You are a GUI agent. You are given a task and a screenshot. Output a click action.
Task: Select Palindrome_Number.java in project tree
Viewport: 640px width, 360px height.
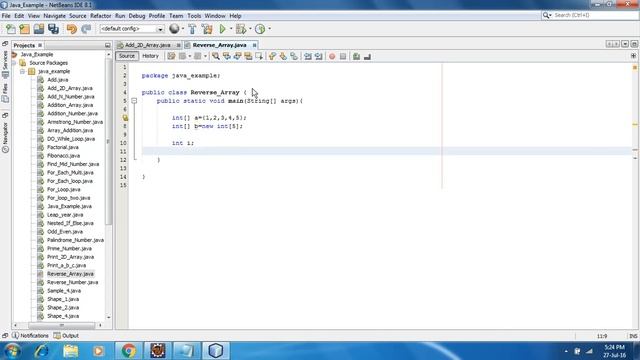click(75, 240)
